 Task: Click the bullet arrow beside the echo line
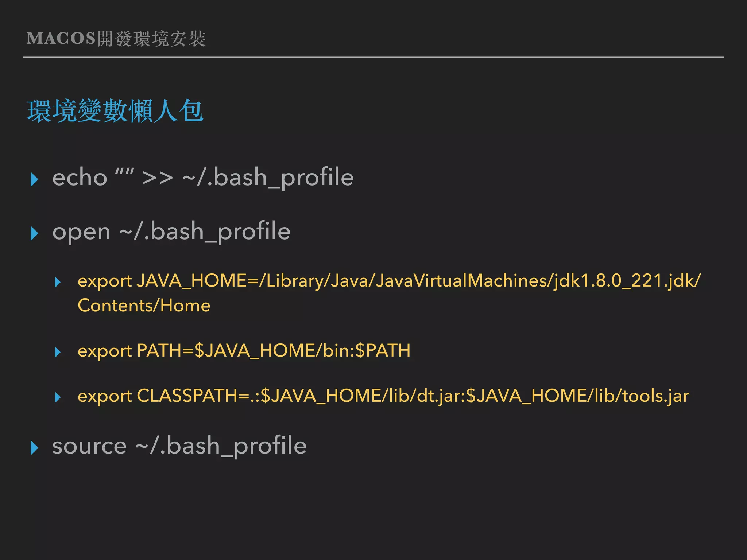(35, 179)
